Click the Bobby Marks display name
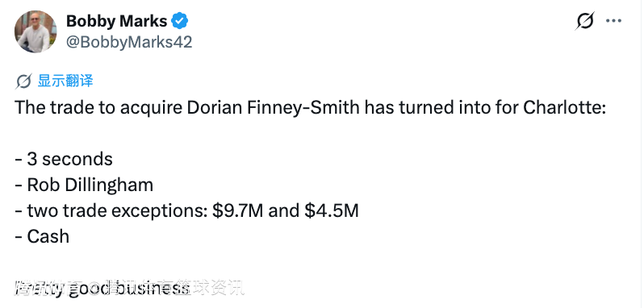The height and width of the screenshot is (308, 644). [x=117, y=21]
